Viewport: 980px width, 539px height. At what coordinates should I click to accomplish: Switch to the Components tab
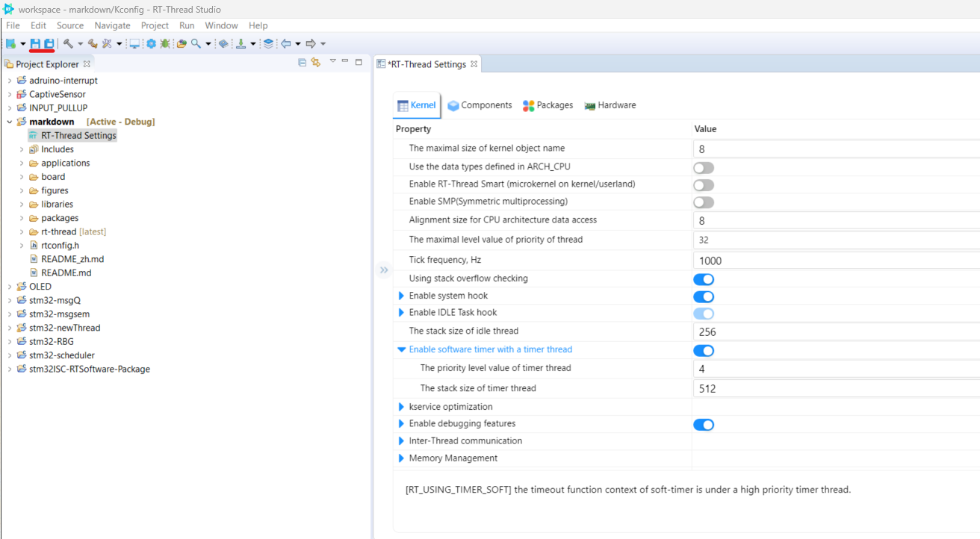coord(480,105)
